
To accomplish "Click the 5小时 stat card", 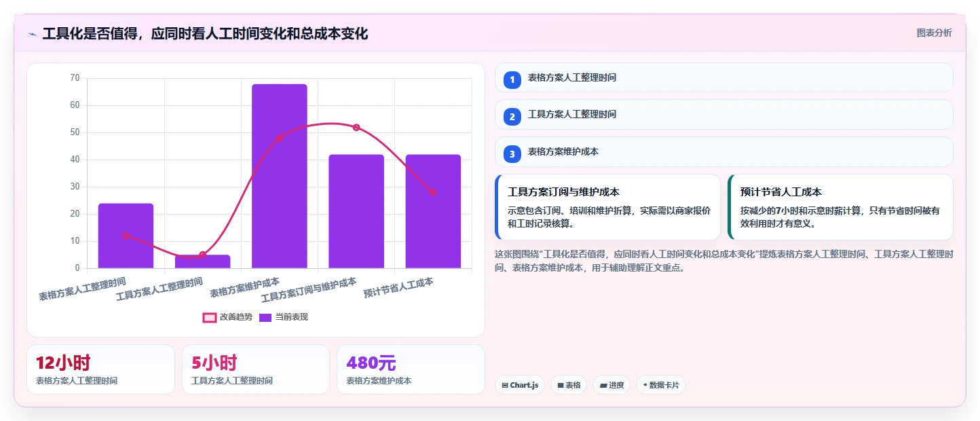I will pos(256,369).
